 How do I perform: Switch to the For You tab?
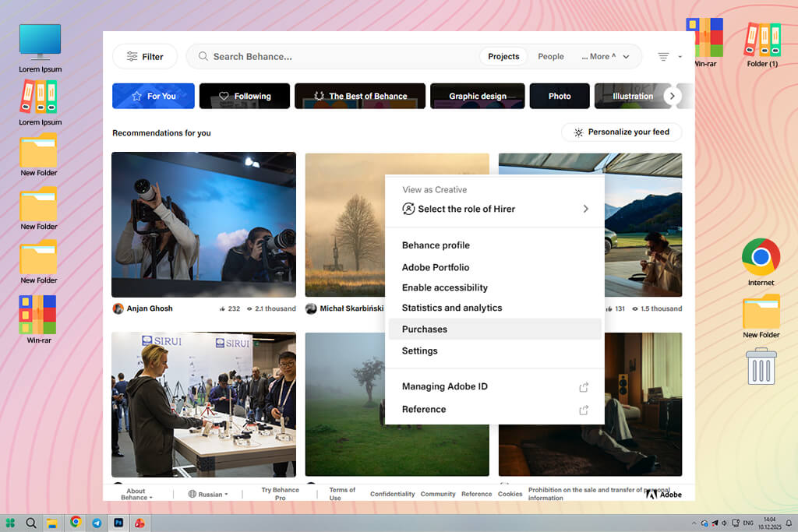click(x=154, y=96)
